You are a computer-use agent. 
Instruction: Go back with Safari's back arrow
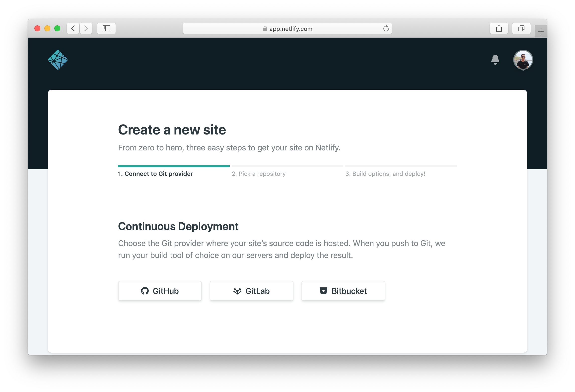(x=73, y=28)
